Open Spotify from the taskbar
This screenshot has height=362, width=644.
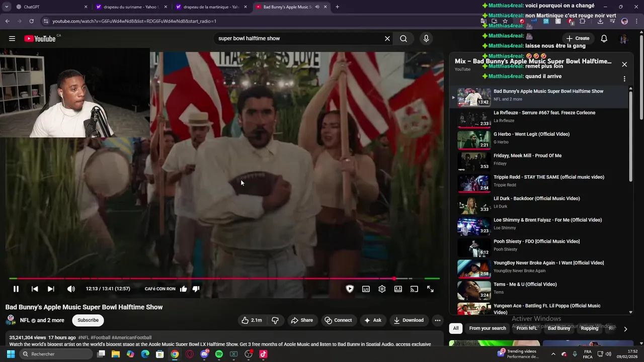219,354
